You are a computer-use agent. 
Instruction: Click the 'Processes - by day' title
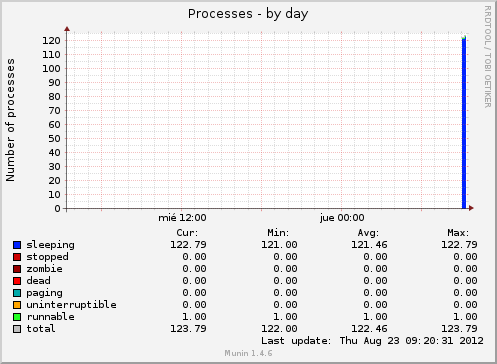248,14
